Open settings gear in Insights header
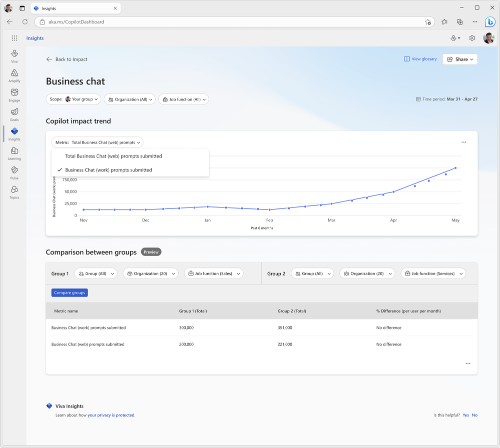Viewport: 500px width, 448px height. [472, 38]
